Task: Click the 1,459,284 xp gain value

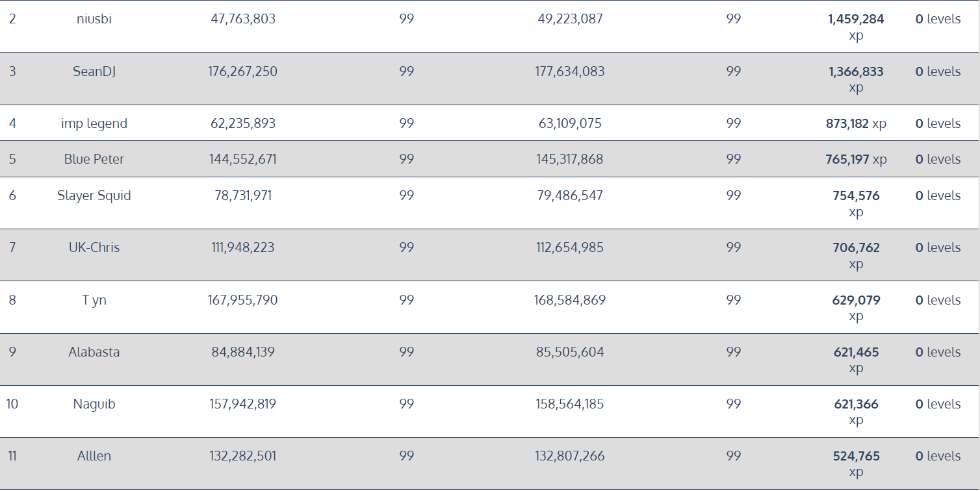Action: [x=856, y=19]
